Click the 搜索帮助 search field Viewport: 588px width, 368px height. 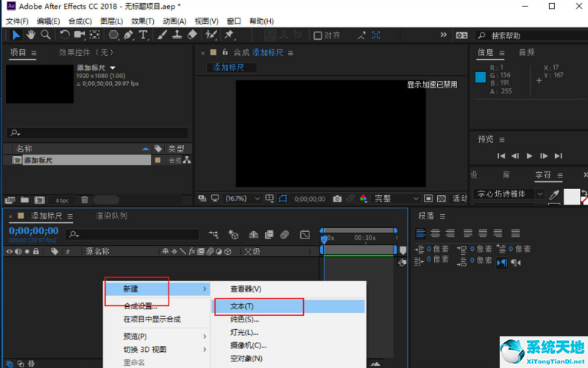(x=532, y=35)
